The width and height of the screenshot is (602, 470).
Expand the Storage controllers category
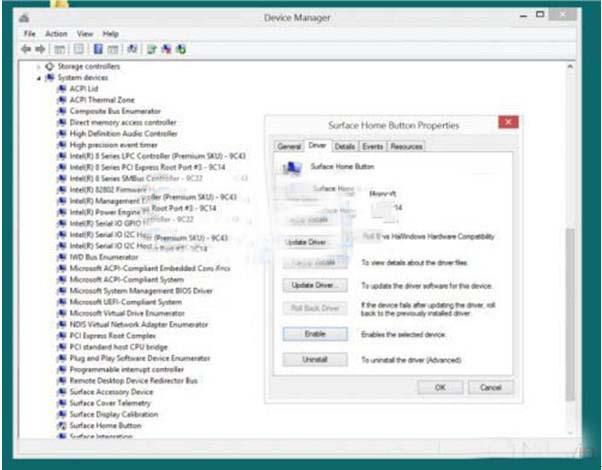(x=39, y=67)
